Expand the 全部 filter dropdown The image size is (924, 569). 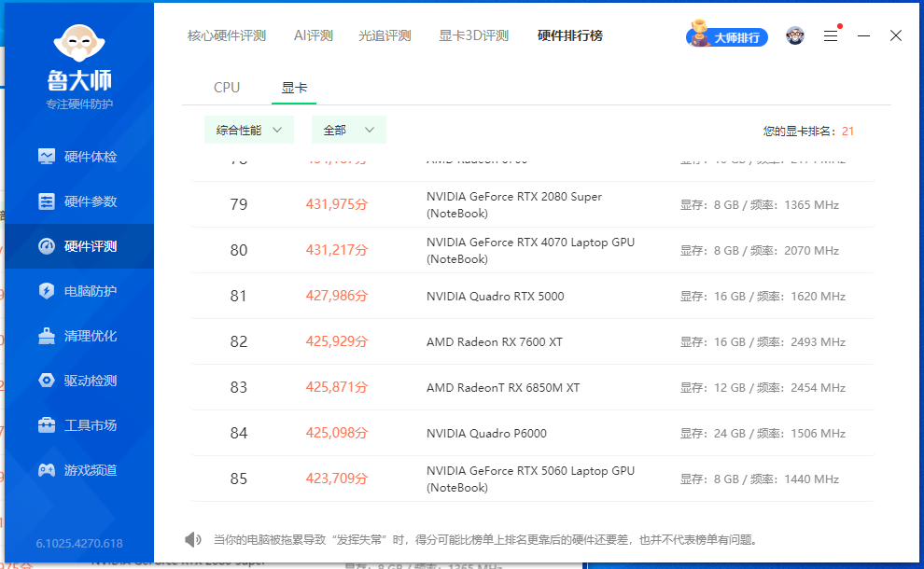point(349,131)
